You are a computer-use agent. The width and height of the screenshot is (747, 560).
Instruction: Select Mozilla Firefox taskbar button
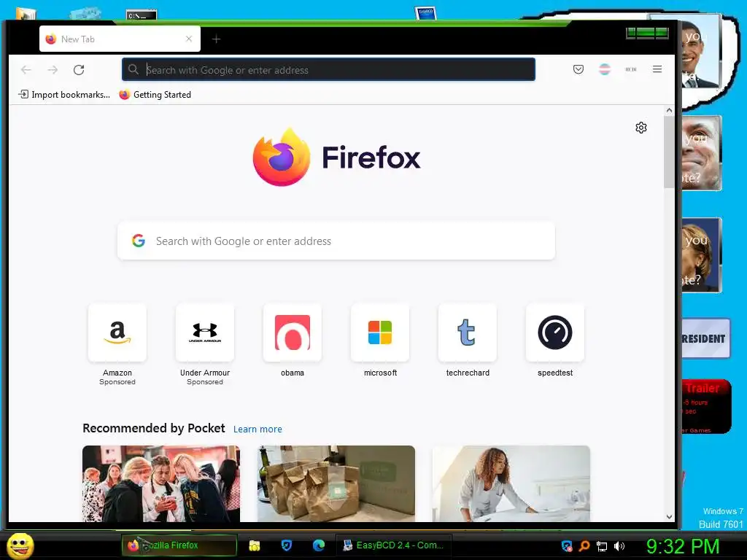pos(179,545)
